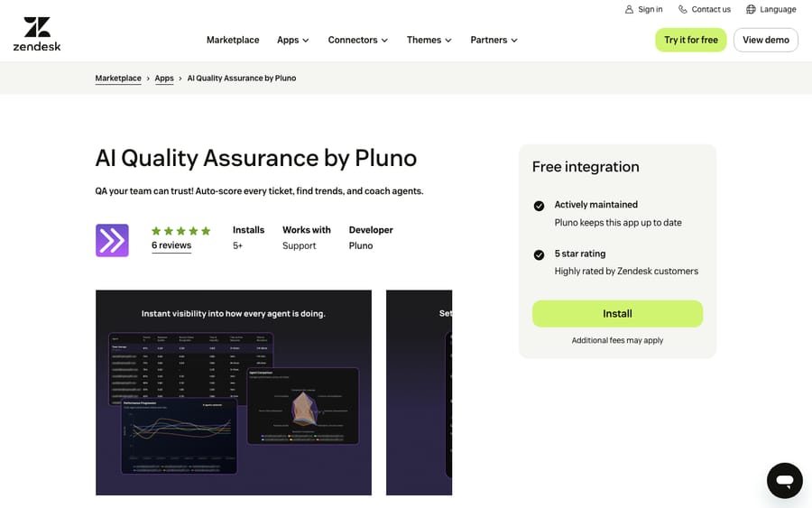This screenshot has height=508, width=812.
Task: Click the Install button
Action: pyautogui.click(x=617, y=314)
